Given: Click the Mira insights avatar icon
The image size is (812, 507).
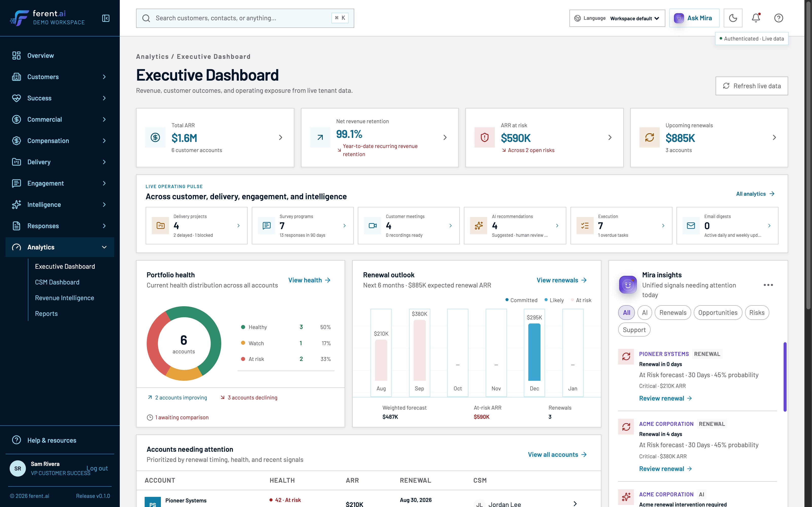Looking at the screenshot, I should (x=628, y=285).
